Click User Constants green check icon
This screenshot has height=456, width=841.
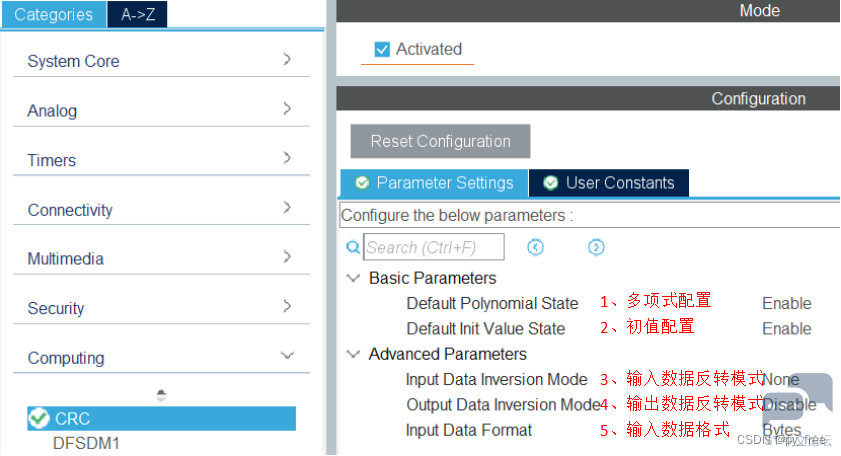point(550,183)
